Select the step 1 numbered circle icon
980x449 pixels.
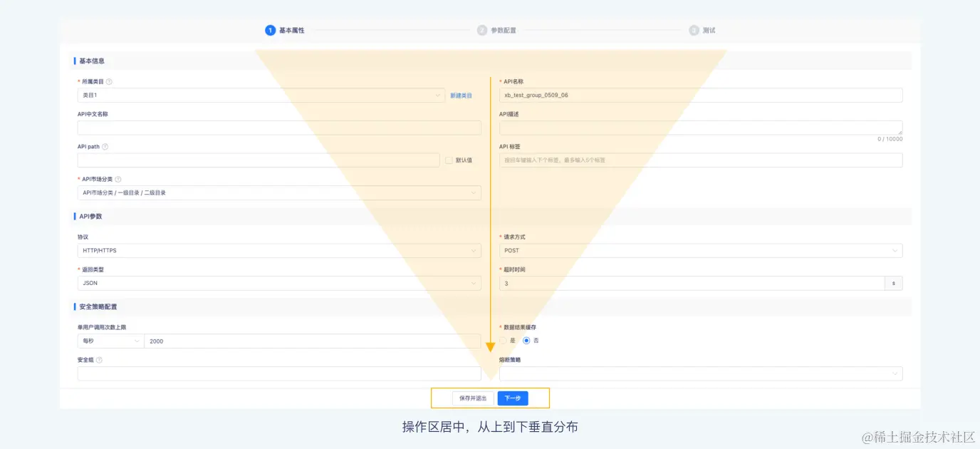269,30
